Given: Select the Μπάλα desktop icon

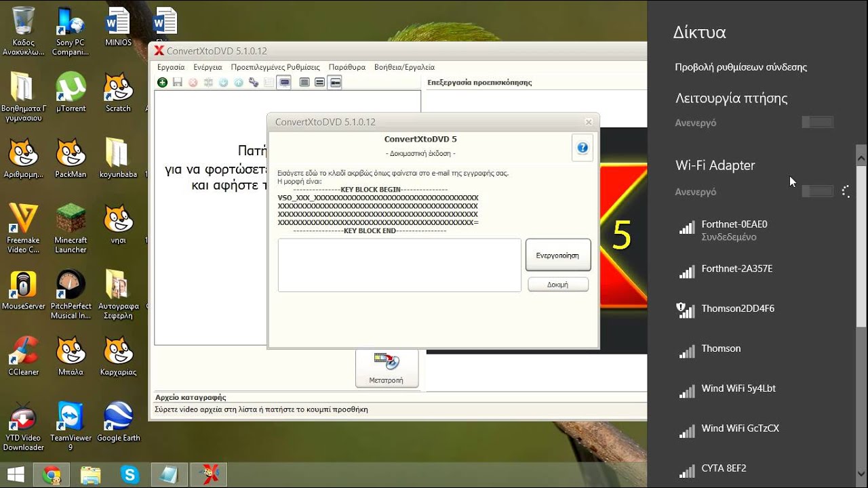Looking at the screenshot, I should [x=71, y=356].
